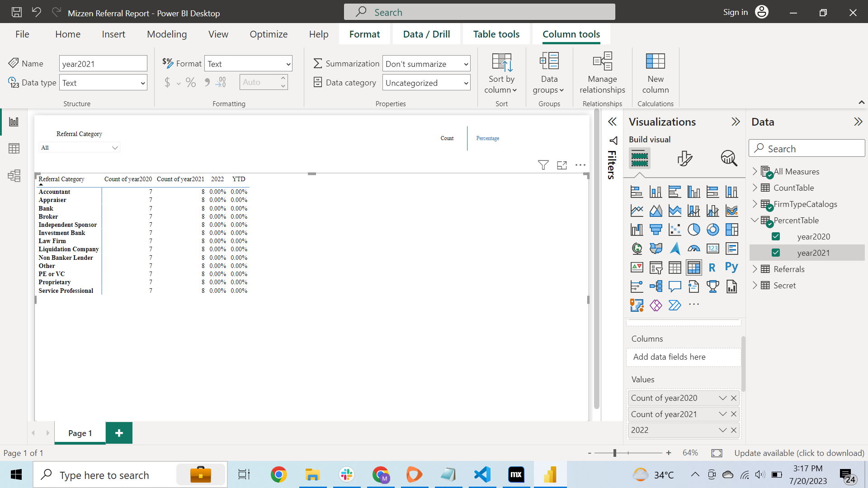Switch to Table view in sidebar
868x488 pixels.
[14, 149]
